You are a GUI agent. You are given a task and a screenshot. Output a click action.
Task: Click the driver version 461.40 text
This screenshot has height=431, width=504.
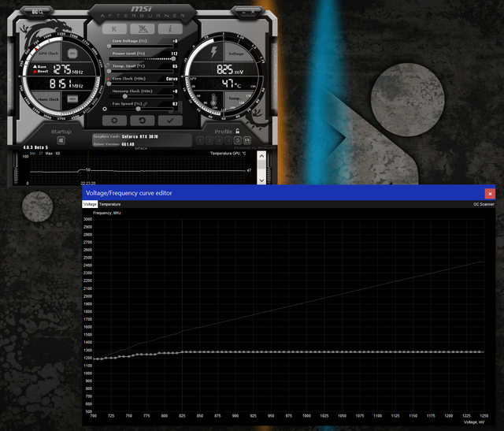[128, 144]
